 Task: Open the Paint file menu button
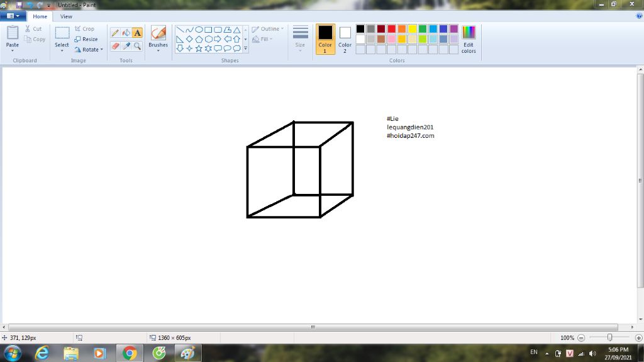click(x=13, y=16)
